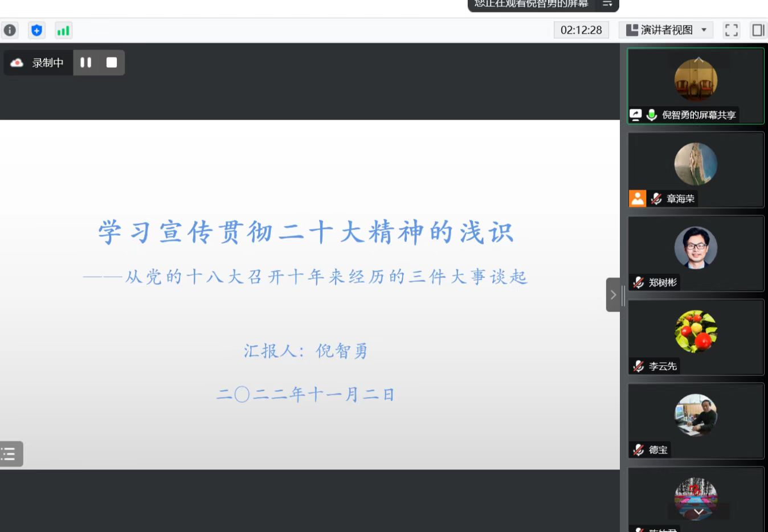768x532 pixels.
Task: Toggle the side panel layout icon
Action: (758, 30)
